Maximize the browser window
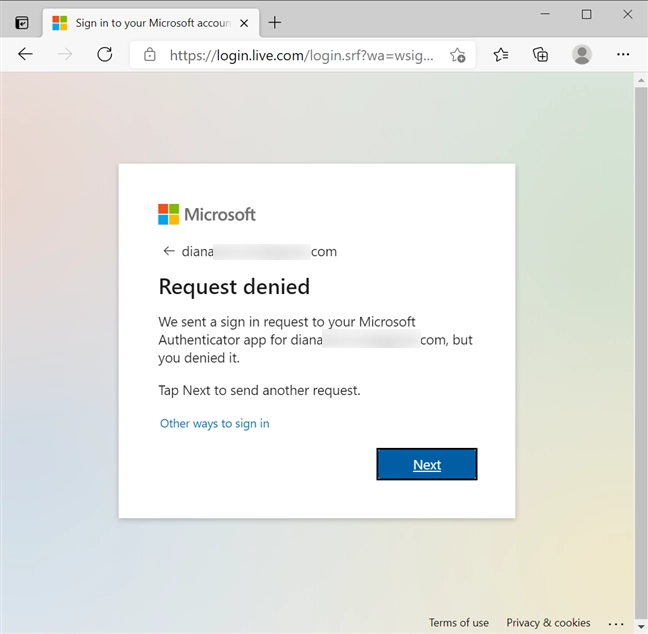Image resolution: width=648 pixels, height=634 pixels. tap(586, 14)
